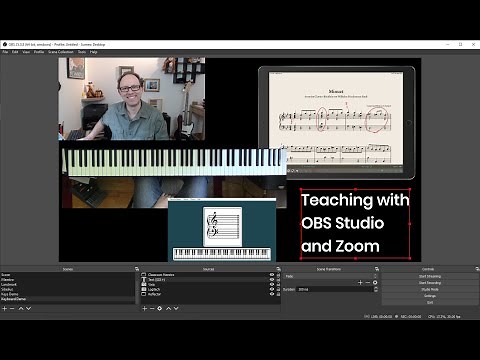Open the Edit menu
This screenshot has width=480, height=360.
pos(15,52)
